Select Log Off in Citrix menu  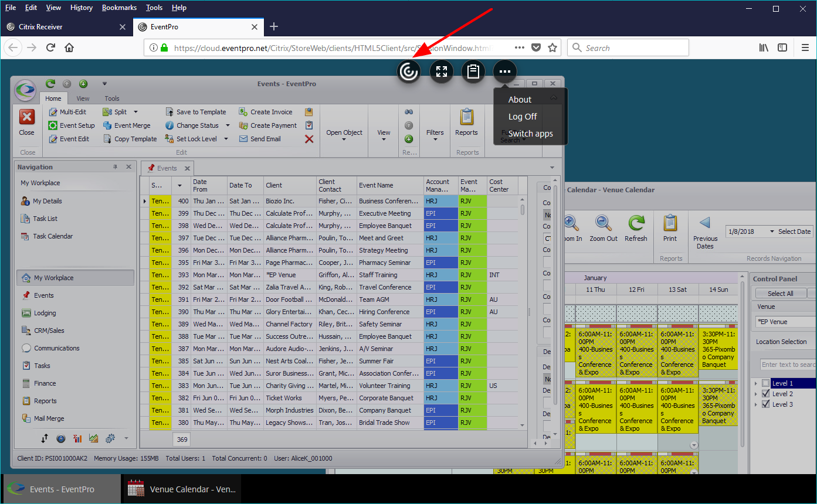(x=523, y=117)
